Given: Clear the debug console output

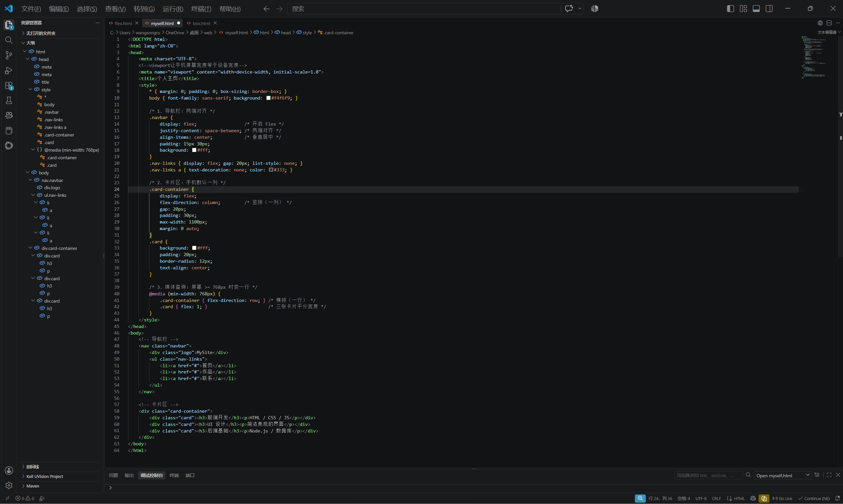Looking at the screenshot, I should point(817,475).
